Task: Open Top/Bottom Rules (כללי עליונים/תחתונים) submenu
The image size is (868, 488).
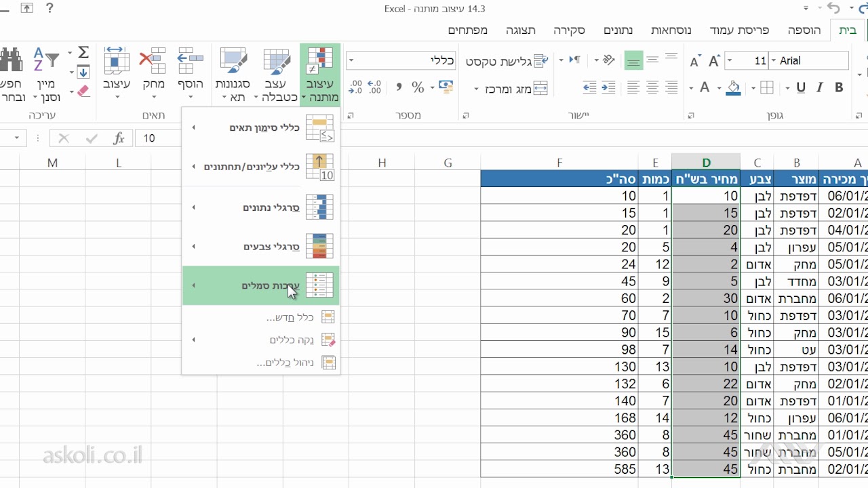Action: pyautogui.click(x=261, y=167)
